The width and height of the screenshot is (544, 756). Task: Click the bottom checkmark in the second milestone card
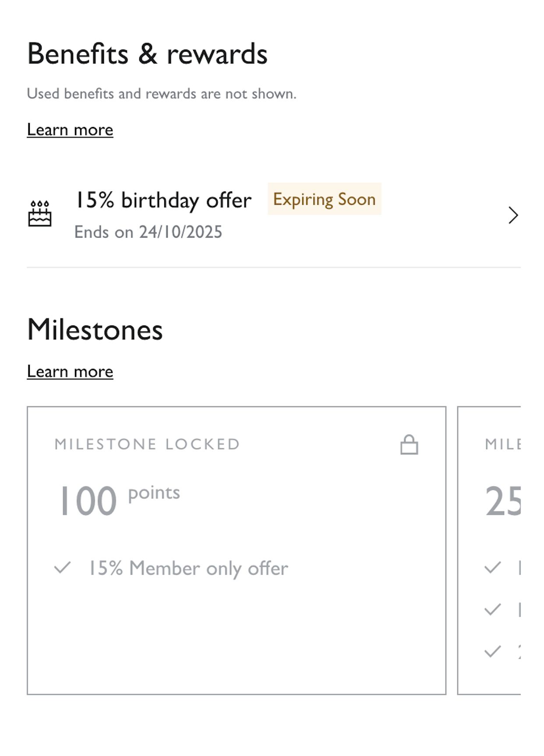point(493,651)
